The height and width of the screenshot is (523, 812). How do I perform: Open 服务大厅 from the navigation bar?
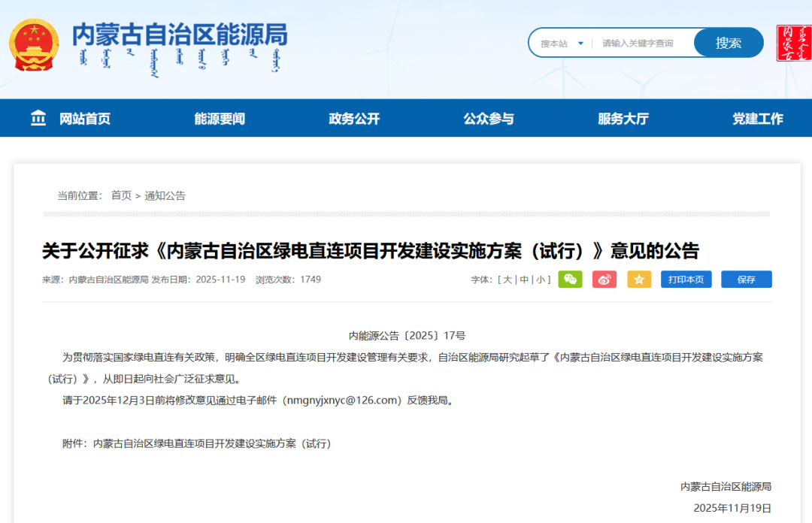(623, 119)
